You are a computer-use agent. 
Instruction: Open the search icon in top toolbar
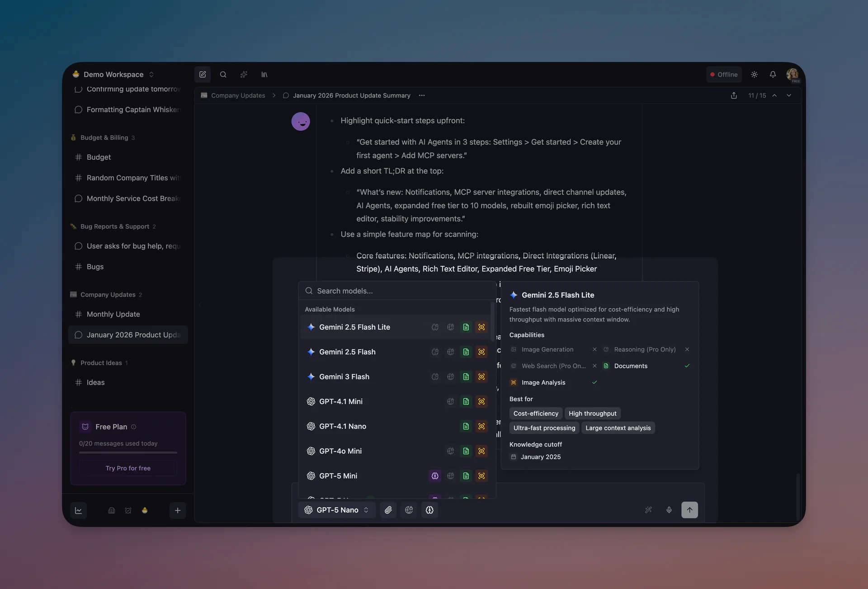tap(223, 75)
